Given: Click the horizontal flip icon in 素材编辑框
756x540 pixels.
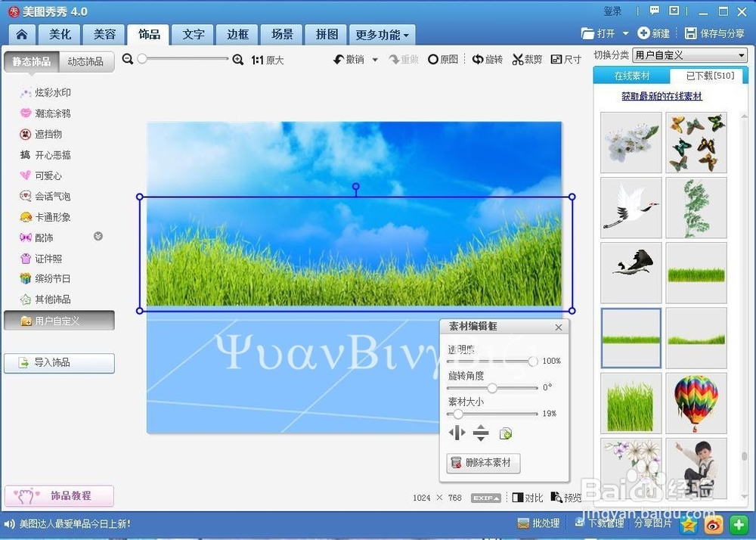Looking at the screenshot, I should pyautogui.click(x=456, y=433).
